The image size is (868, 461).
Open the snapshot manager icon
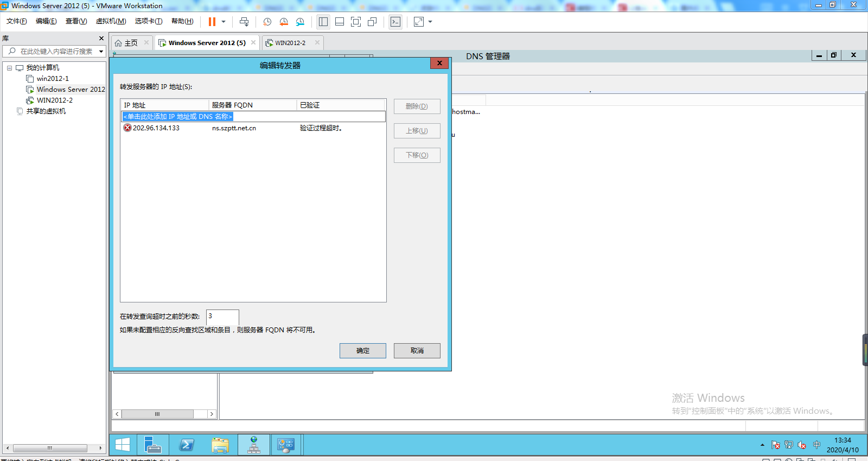[x=300, y=22]
